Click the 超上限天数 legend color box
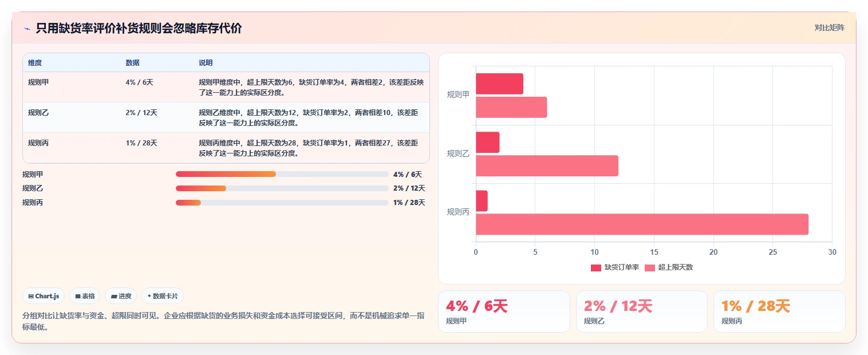The image size is (868, 355). click(x=650, y=267)
